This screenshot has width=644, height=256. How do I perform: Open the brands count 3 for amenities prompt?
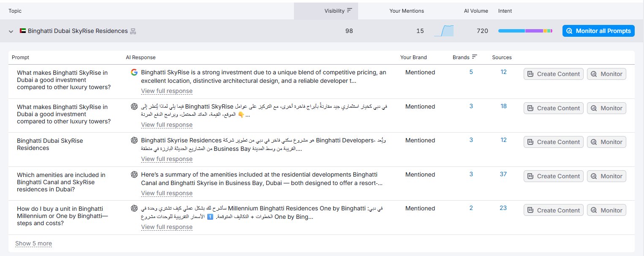471,174
